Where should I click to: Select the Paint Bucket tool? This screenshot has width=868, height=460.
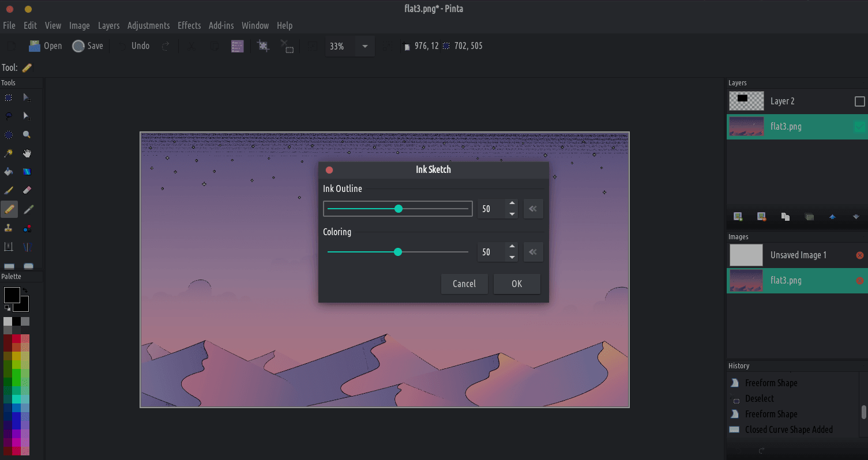[x=9, y=172]
